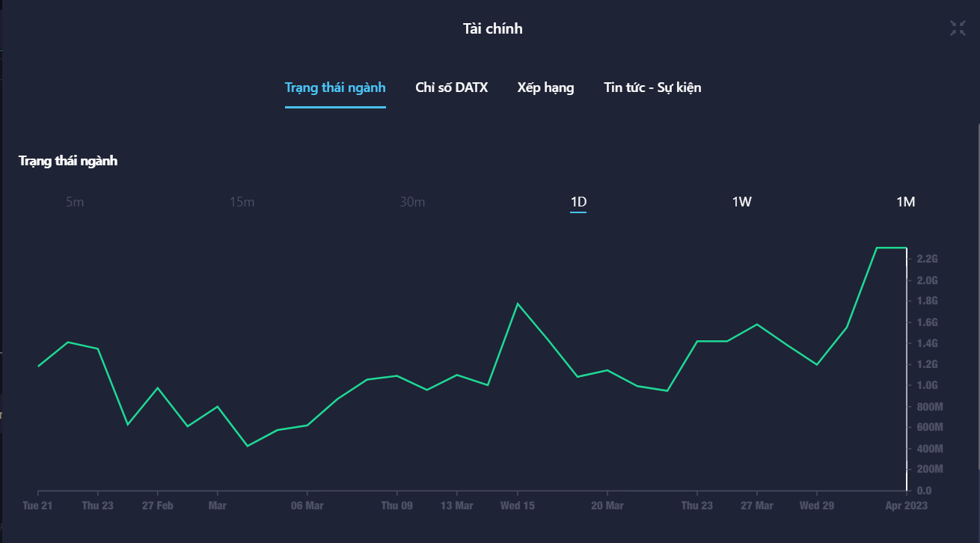Click the 20 Mar date label
This screenshot has height=543, width=980.
pyautogui.click(x=607, y=506)
